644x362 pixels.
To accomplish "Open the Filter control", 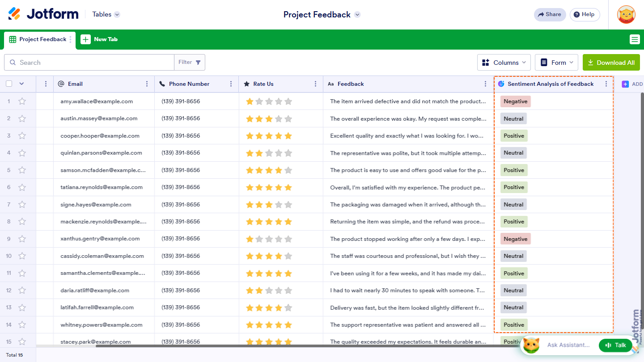I will point(190,63).
